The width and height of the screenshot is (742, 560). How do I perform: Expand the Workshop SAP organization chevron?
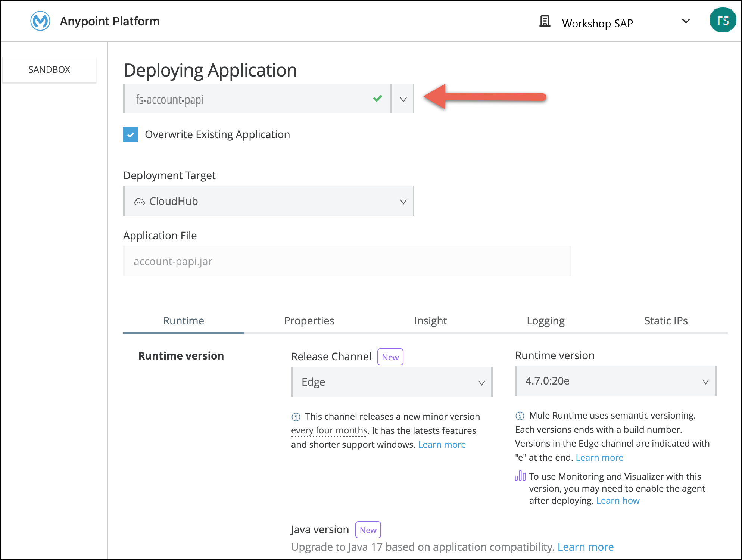[x=686, y=21]
